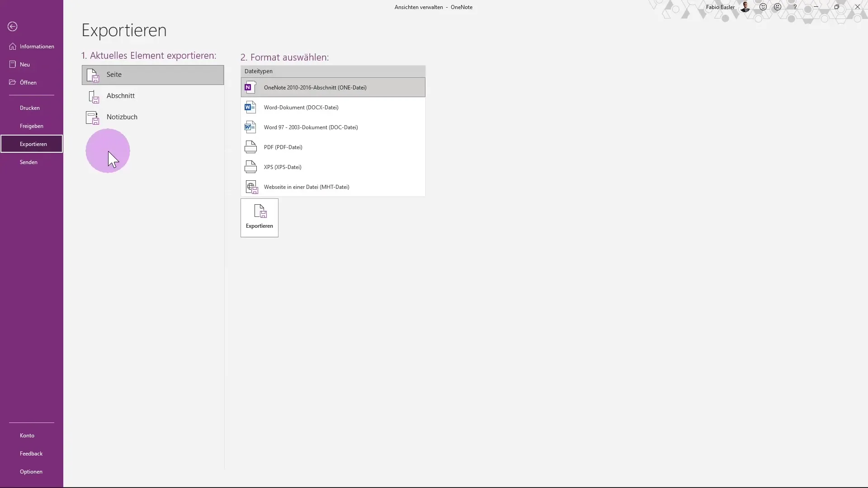Choose Notizbuch as export element
This screenshot has width=868, height=488.
pyautogui.click(x=153, y=117)
